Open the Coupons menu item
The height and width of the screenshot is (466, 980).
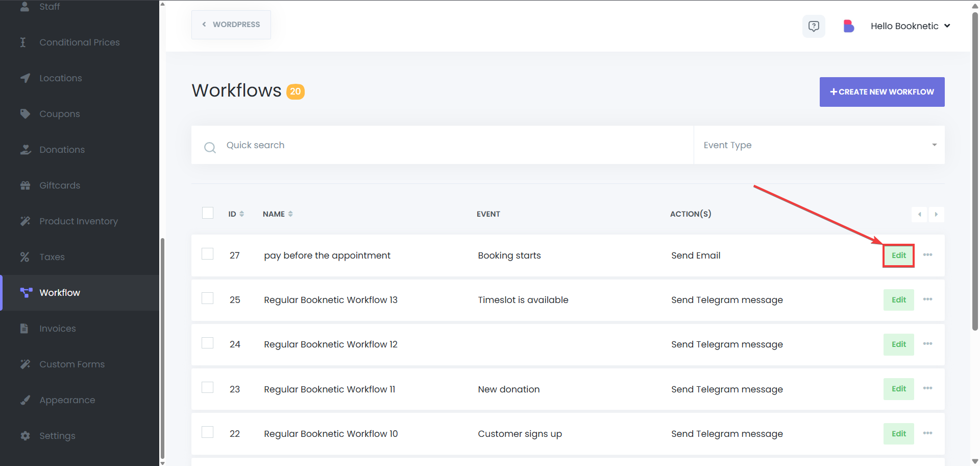click(x=80, y=114)
